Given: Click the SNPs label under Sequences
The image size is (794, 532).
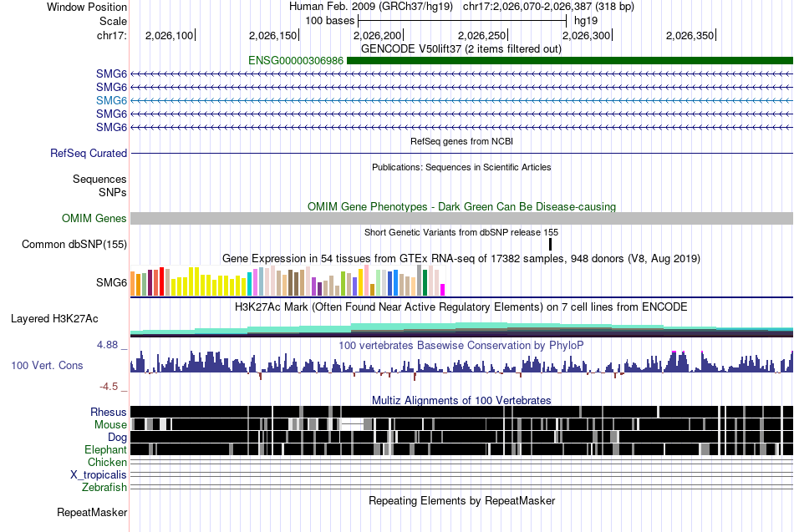Looking at the screenshot, I should coord(113,192).
